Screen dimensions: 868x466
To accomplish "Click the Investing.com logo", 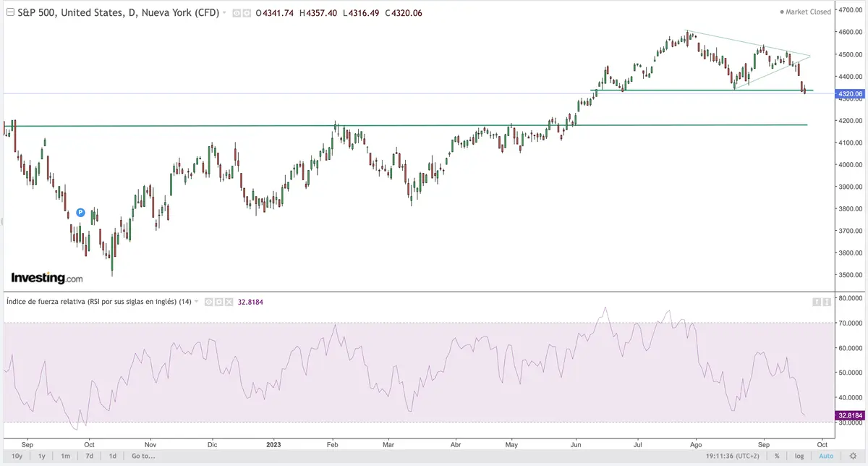I will pos(46,278).
